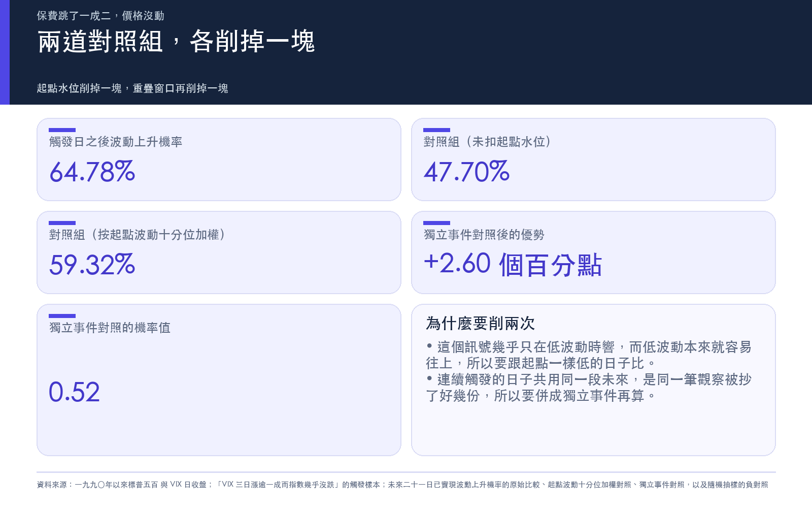
Task: Click the 資料來源 footnote text
Action: [x=402, y=485]
